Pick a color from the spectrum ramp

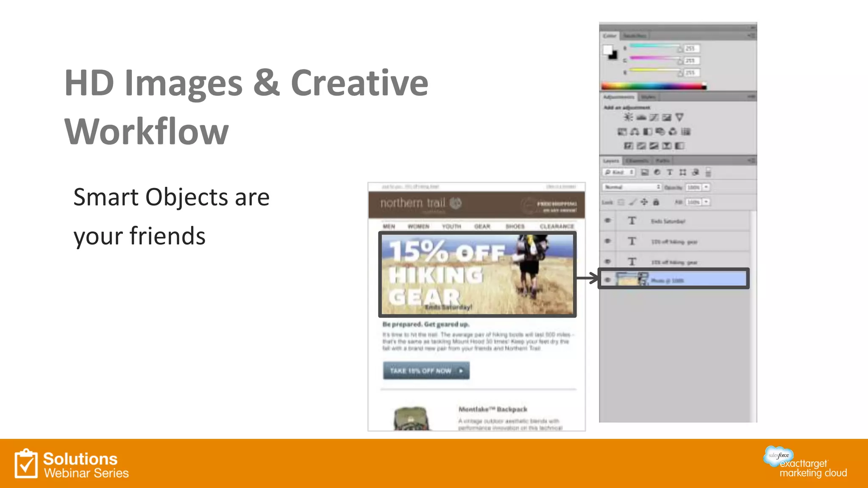click(x=654, y=86)
